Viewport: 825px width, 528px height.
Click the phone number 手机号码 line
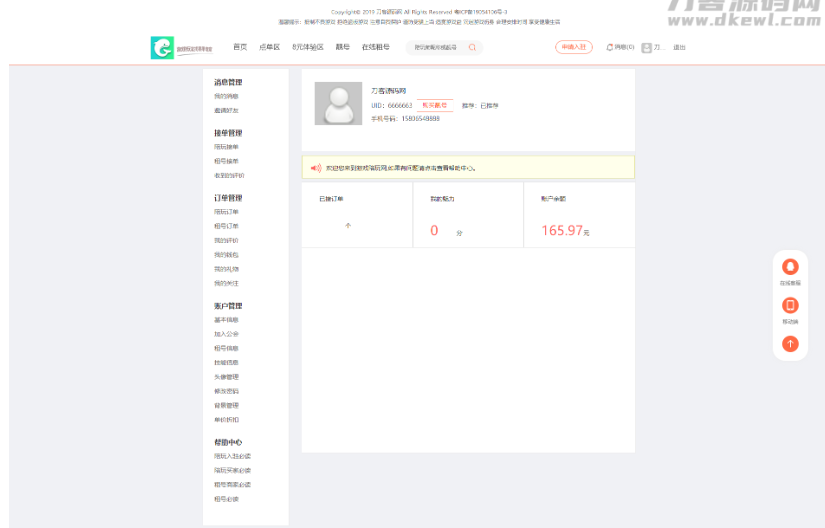click(x=405, y=119)
